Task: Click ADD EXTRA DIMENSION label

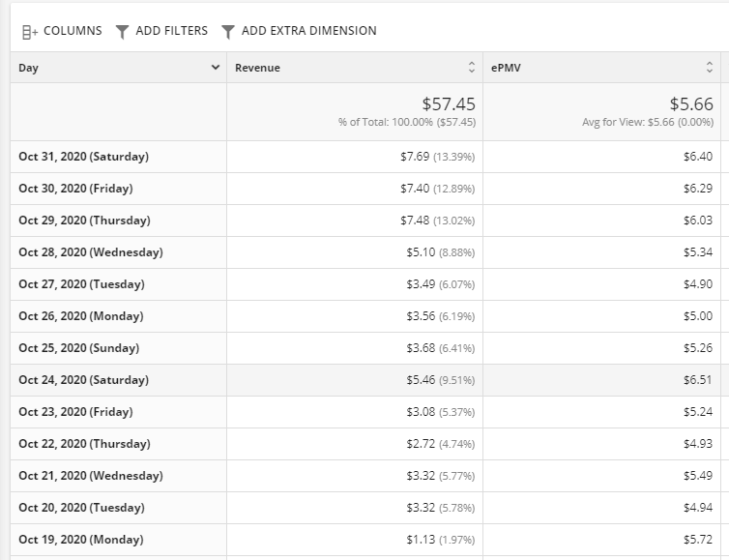Action: tap(309, 31)
